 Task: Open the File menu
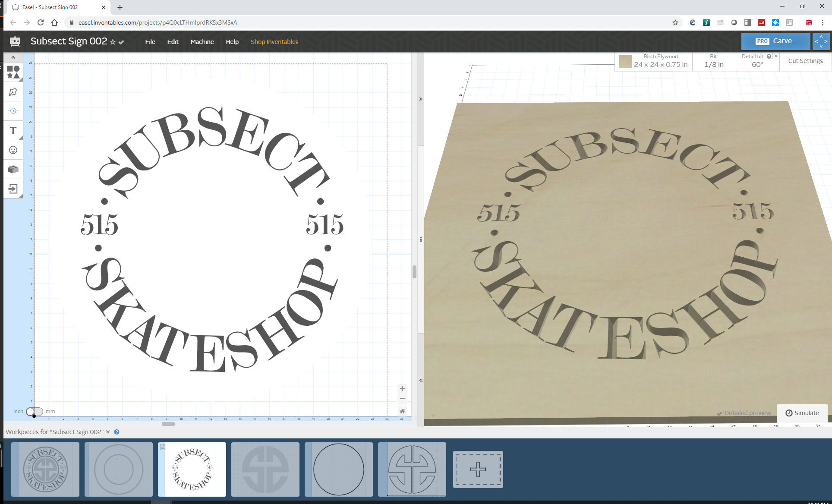[150, 42]
